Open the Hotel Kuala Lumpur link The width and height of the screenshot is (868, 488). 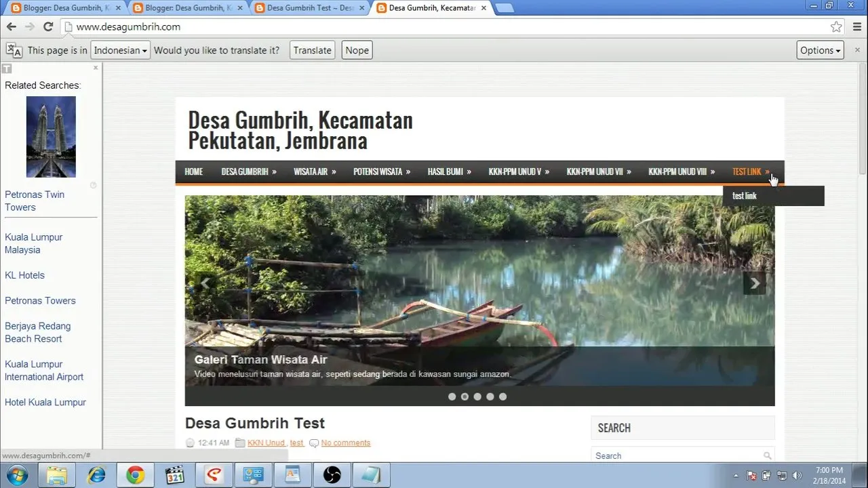coord(45,402)
